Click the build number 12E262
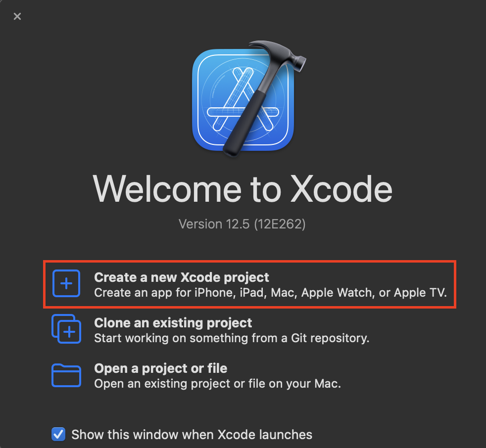Viewport: 486px width, 448px height. tap(280, 224)
